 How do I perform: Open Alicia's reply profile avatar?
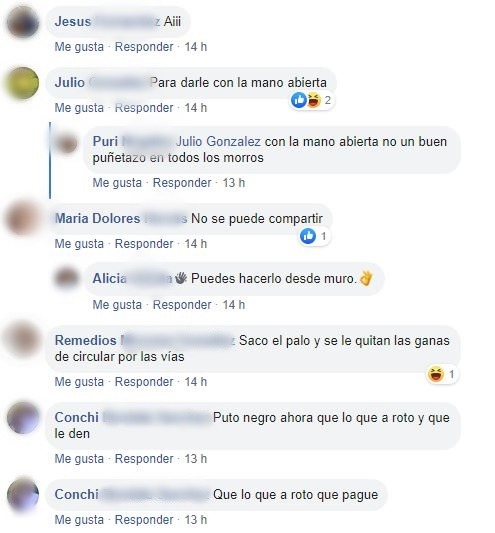pyautogui.click(x=66, y=279)
